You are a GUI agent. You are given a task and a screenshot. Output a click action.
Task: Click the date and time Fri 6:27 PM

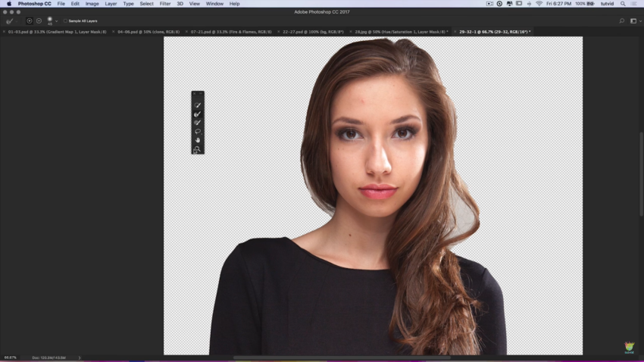pyautogui.click(x=558, y=4)
